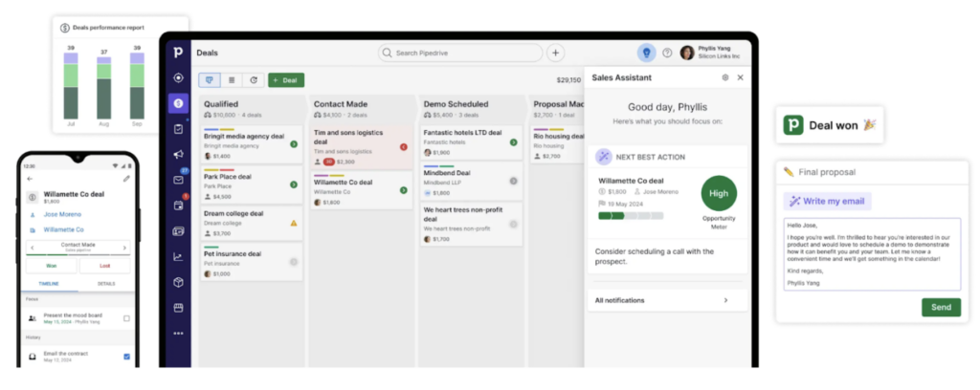Tap the pencil edit icon on mobile
The image size is (980, 390).
click(x=126, y=179)
